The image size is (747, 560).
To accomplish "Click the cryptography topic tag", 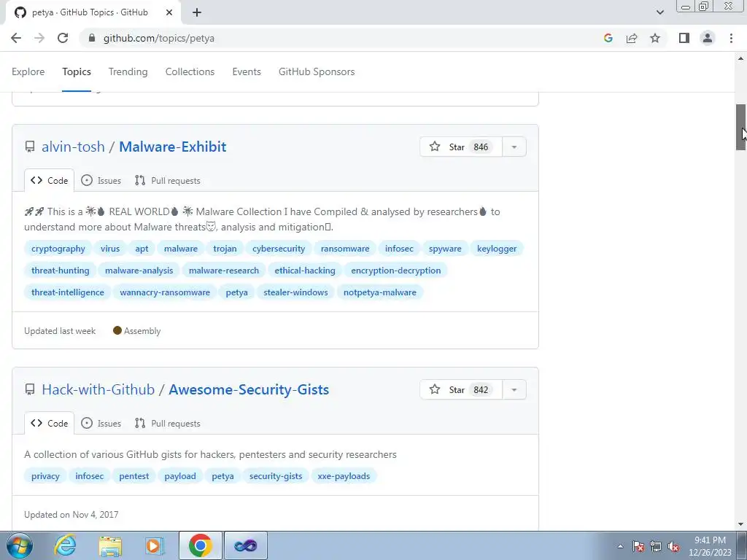I will tap(58, 249).
